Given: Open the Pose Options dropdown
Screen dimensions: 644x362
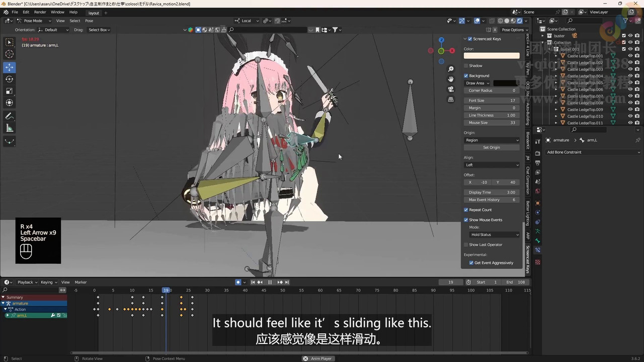Looking at the screenshot, I should coord(513,30).
